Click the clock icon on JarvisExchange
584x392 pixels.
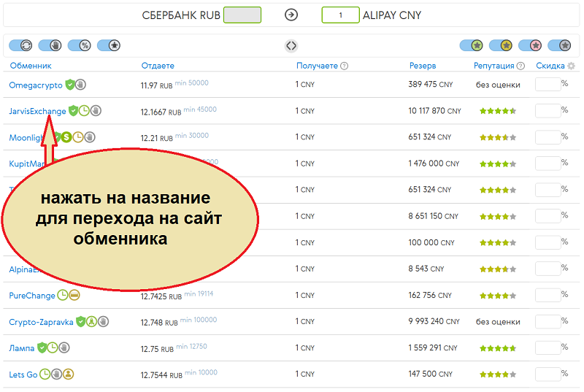click(84, 111)
